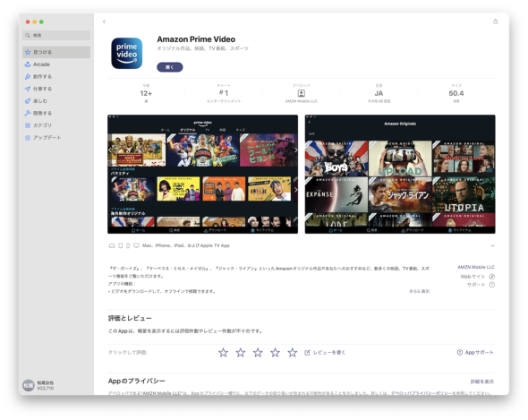Rate the app four stars
Image resolution: width=528 pixels, height=420 pixels.
275,353
